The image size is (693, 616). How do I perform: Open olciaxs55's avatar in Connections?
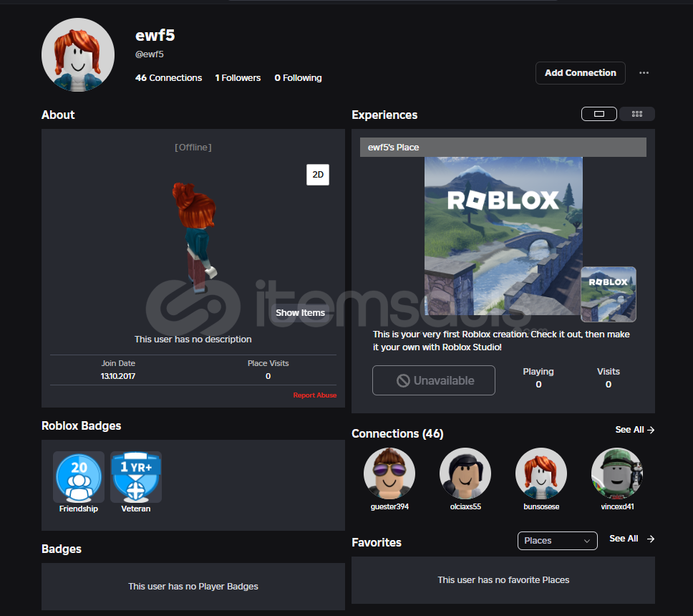[x=465, y=473]
